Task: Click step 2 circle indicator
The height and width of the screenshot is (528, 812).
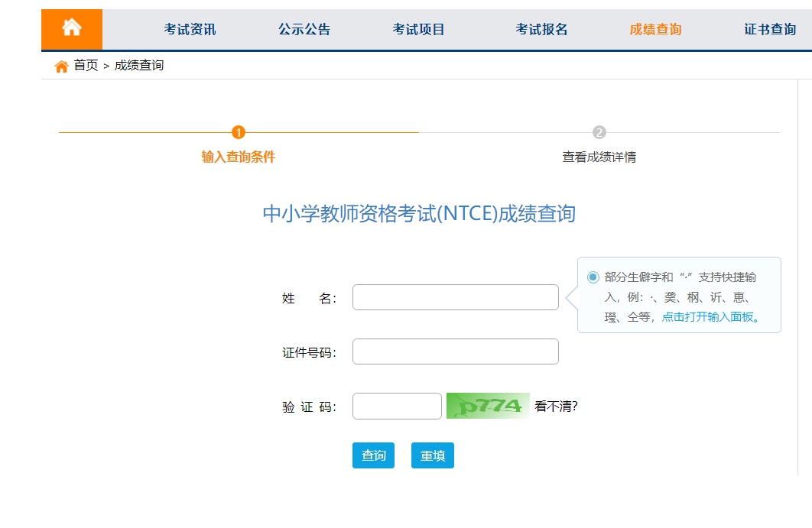Action: (599, 132)
